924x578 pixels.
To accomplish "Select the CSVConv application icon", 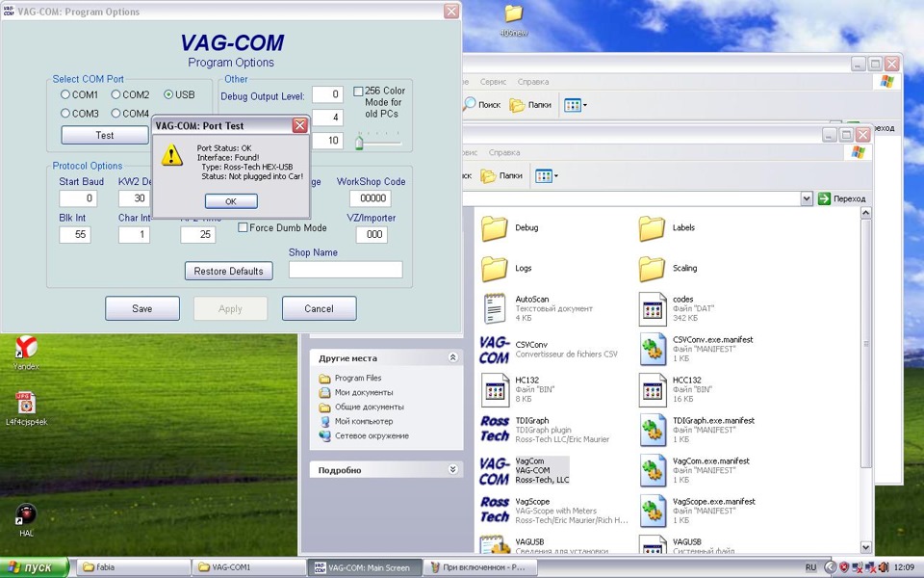I will pos(494,350).
